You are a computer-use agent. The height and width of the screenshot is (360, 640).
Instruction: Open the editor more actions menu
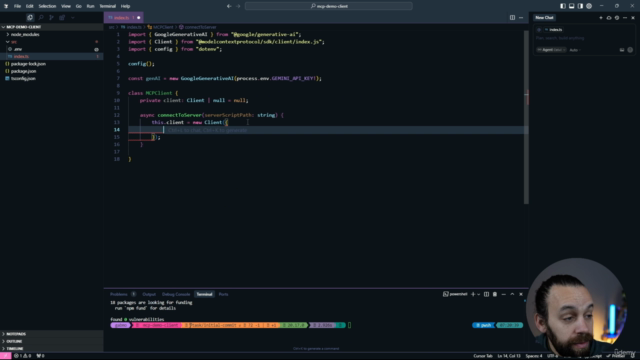coord(521,18)
